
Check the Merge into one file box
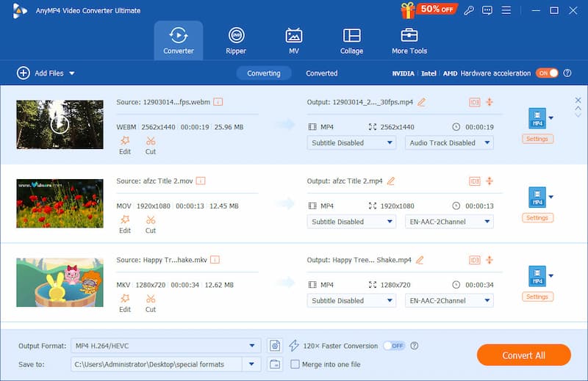(295, 364)
